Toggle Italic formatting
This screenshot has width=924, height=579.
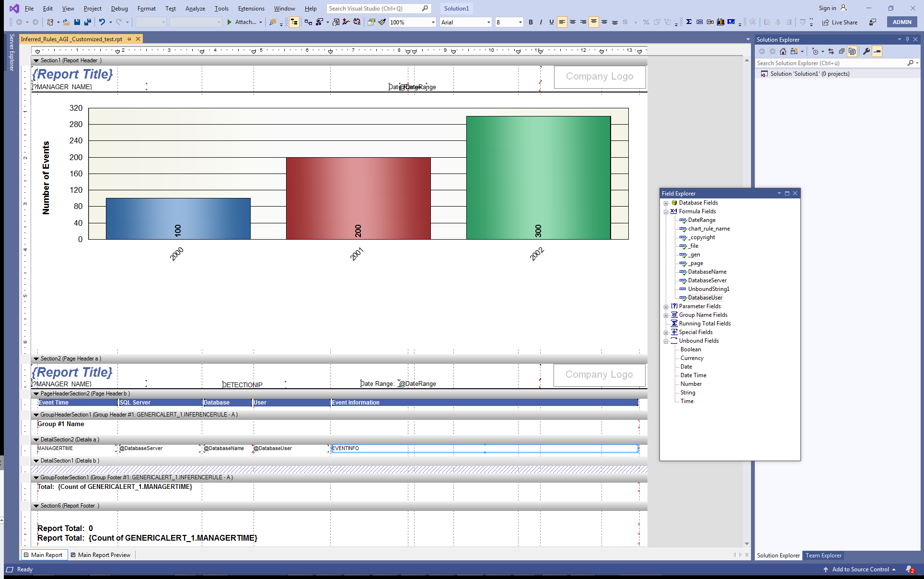[541, 22]
